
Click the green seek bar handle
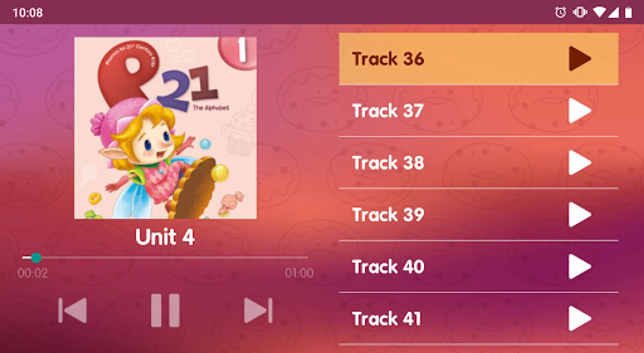coord(36,258)
